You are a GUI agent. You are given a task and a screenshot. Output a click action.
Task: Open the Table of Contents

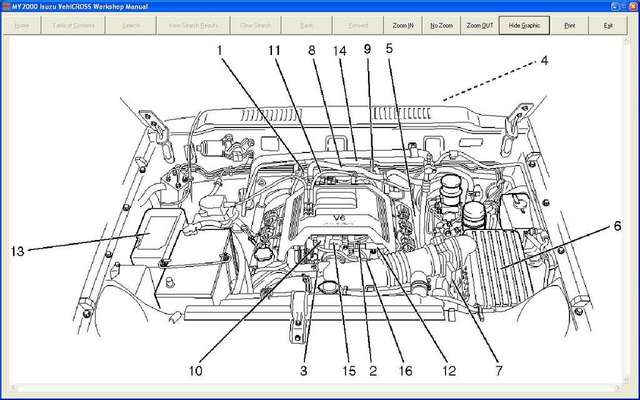(x=73, y=25)
